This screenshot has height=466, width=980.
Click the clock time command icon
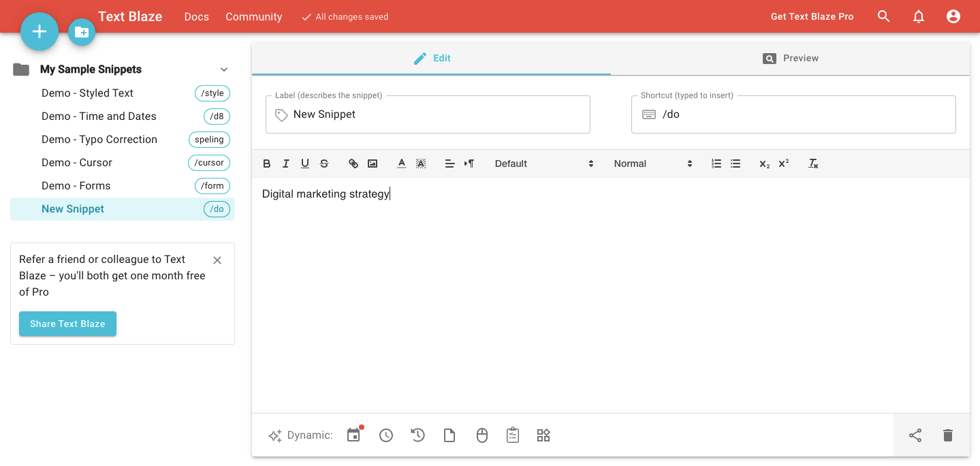pos(386,435)
